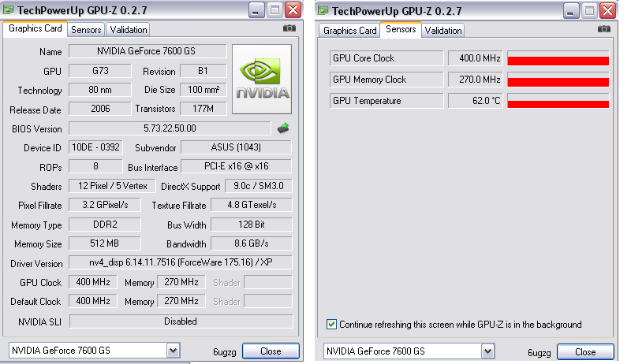Click GPU-Z title bar icon in left window
Image resolution: width=631 pixels, height=364 pixels.
click(x=8, y=10)
